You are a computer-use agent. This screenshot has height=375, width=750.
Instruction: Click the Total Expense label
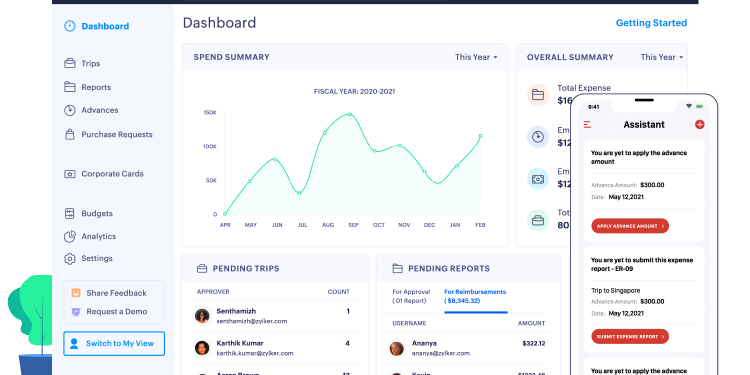[584, 88]
